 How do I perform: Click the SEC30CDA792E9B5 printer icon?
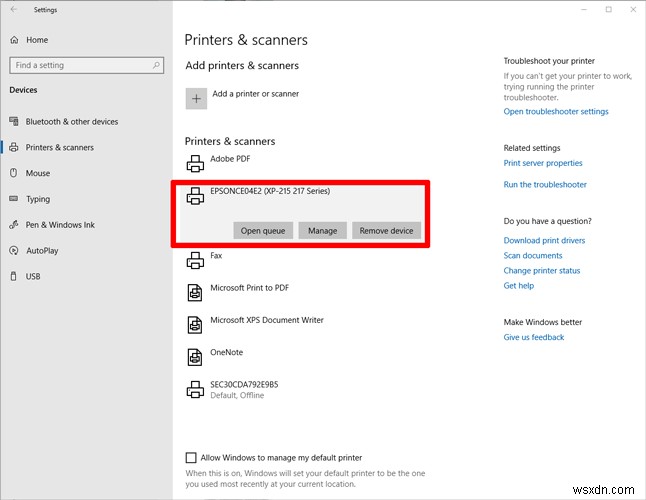(195, 389)
